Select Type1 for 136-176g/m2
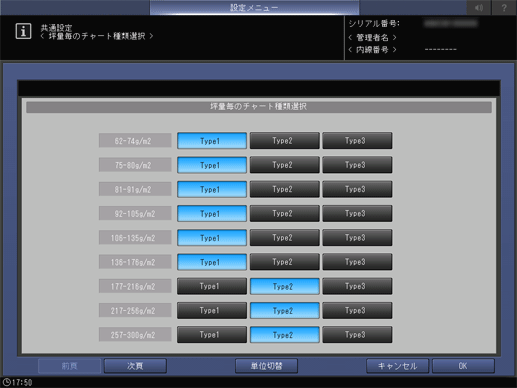 click(x=212, y=262)
